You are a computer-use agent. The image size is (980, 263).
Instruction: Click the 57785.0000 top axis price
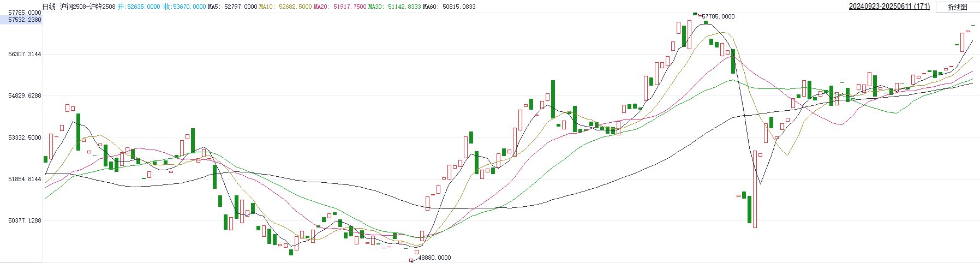tap(25, 13)
